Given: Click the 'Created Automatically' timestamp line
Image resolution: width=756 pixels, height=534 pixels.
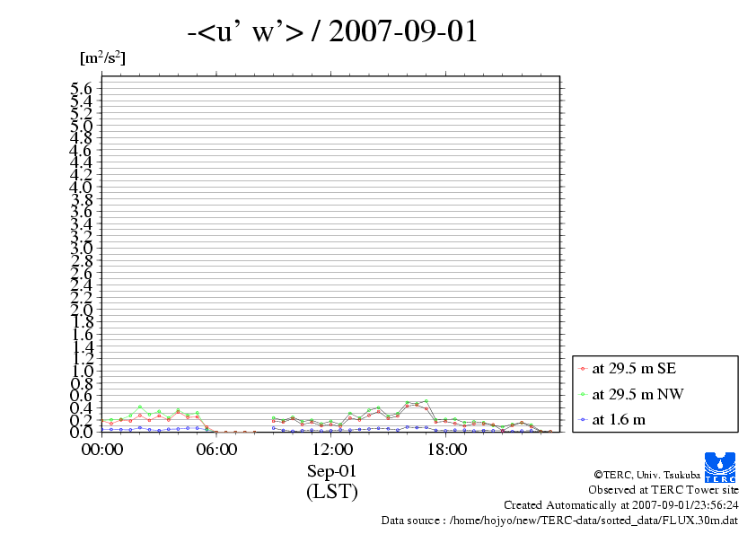Looking at the screenshot, I should point(620,504).
